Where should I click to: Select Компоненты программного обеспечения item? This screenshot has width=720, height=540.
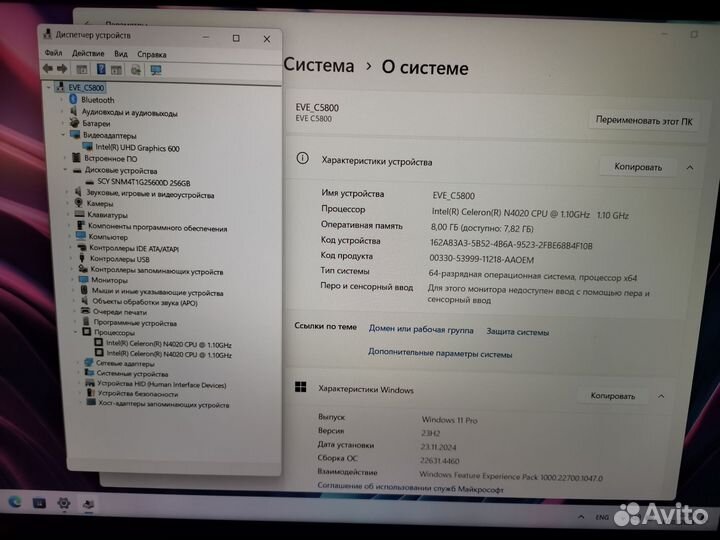[x=158, y=227]
